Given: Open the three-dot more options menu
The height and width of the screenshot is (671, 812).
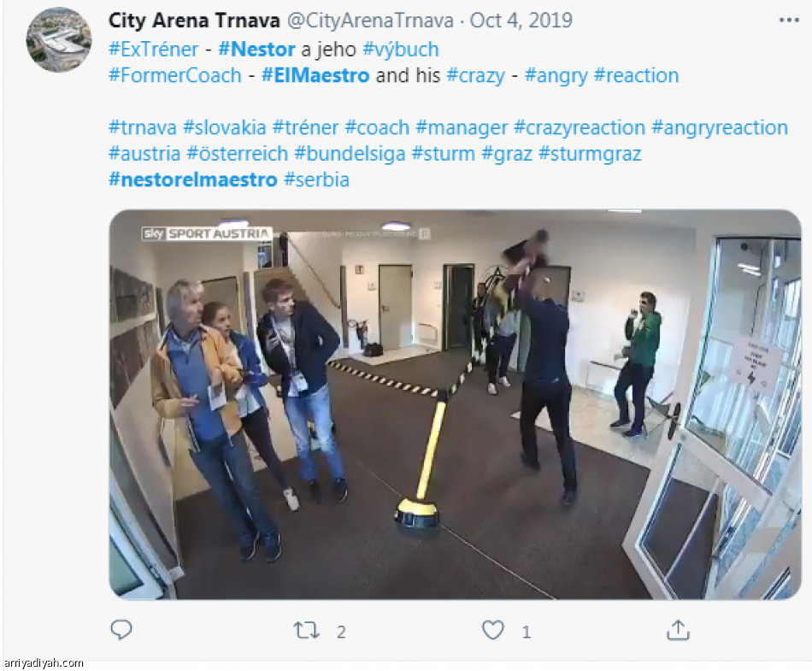Looking at the screenshot, I should 789,21.
